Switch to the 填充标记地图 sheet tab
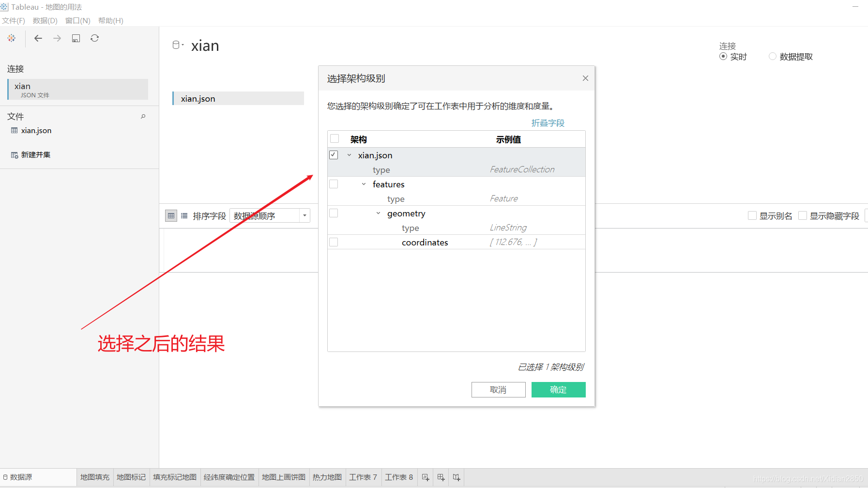Screen dimensions: 868x488 (175, 477)
